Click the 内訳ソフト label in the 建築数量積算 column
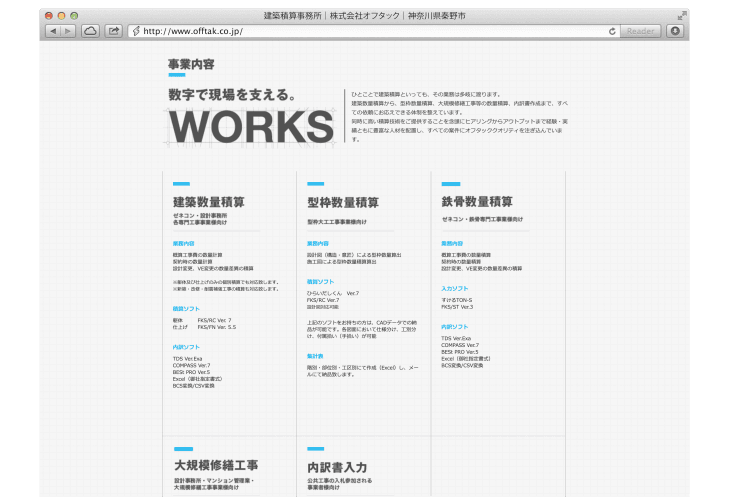The image size is (730, 500). coord(186,347)
